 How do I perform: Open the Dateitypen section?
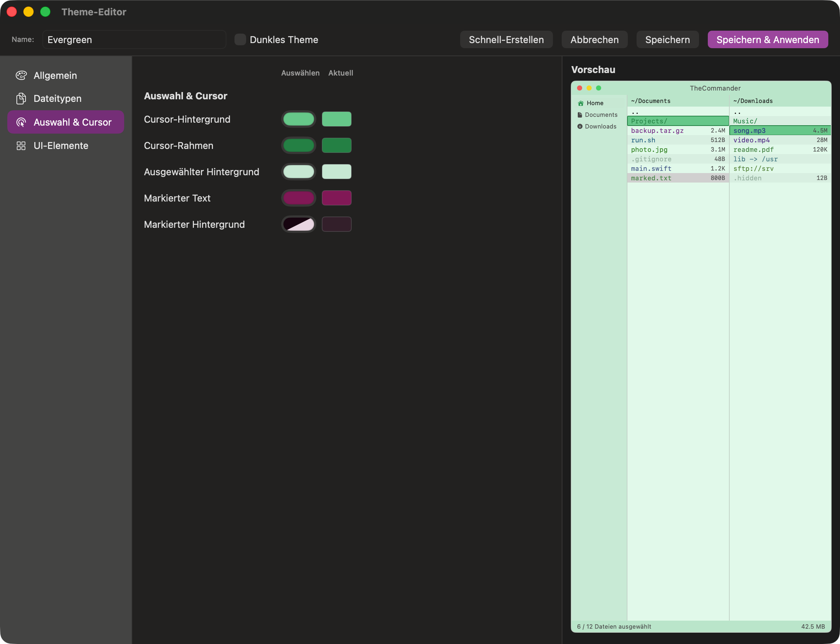click(57, 99)
